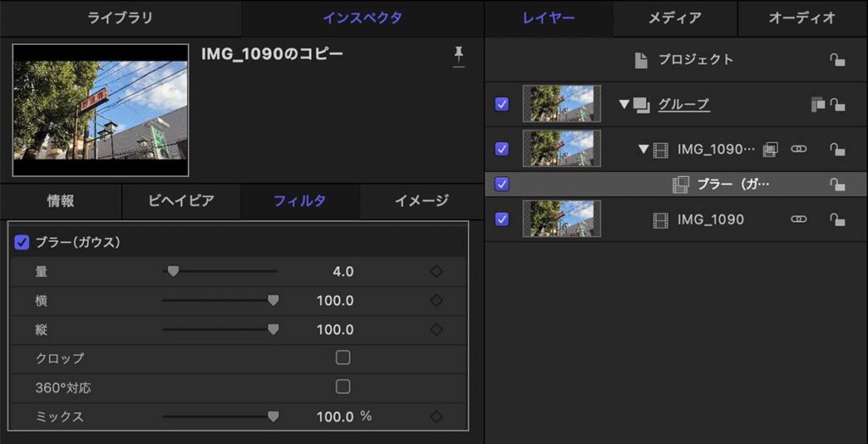Open the メディア tab
Screen dimensions: 868x444
click(x=675, y=18)
